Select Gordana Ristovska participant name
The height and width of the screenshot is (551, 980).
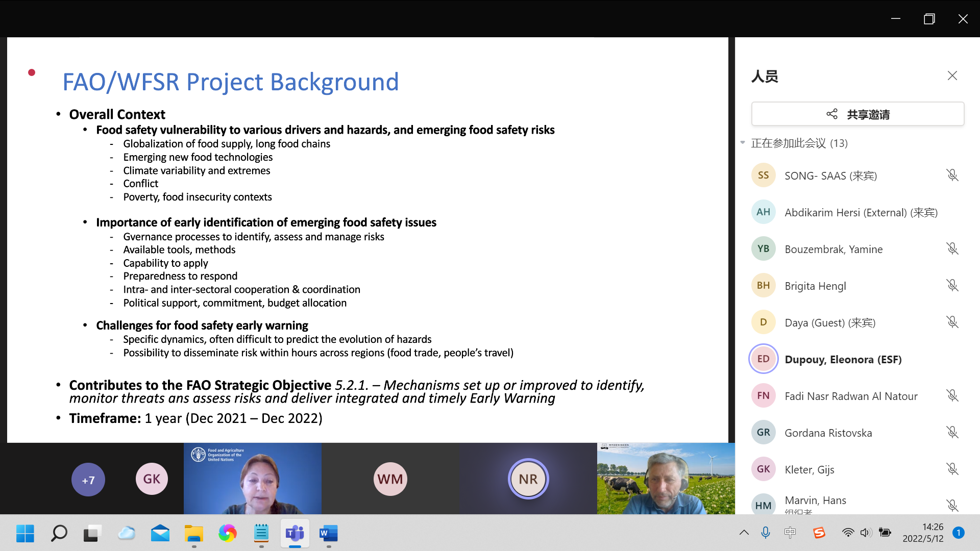(828, 433)
